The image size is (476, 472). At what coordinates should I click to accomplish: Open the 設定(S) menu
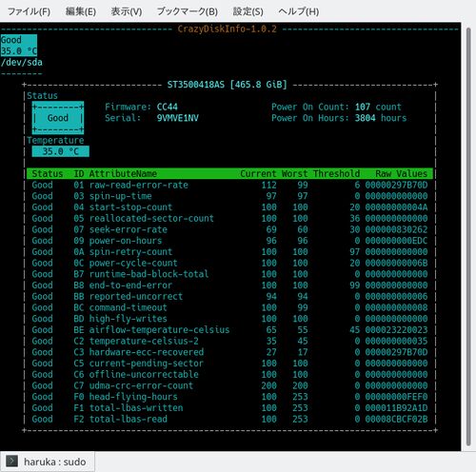click(x=248, y=11)
